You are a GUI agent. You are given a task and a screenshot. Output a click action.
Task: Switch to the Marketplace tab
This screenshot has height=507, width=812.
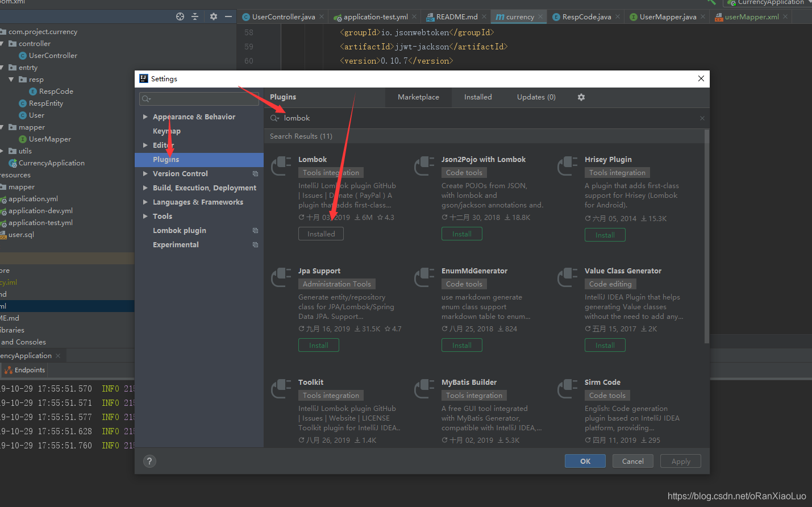(x=418, y=97)
